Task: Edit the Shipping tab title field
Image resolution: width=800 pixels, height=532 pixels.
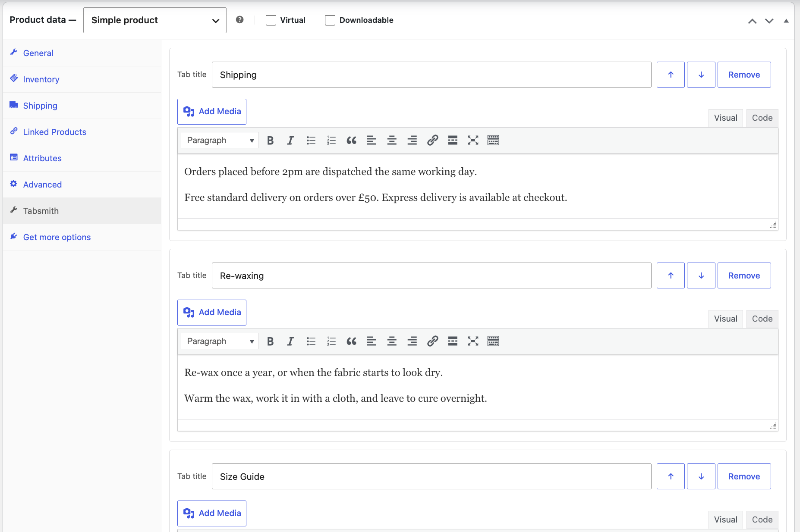Action: click(x=431, y=75)
